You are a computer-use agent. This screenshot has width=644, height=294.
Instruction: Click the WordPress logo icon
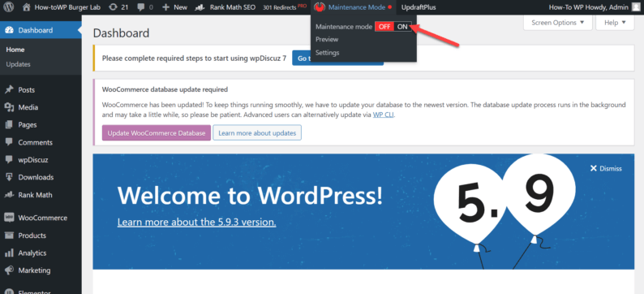pyautogui.click(x=9, y=7)
